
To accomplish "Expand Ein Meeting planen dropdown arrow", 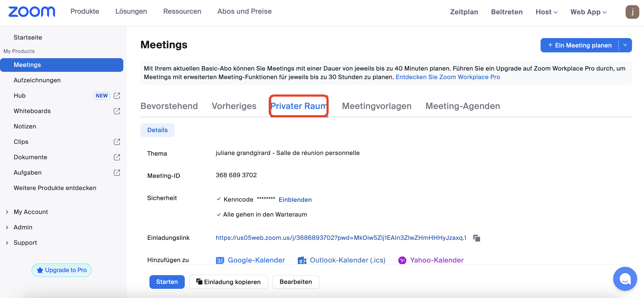I will pos(625,45).
